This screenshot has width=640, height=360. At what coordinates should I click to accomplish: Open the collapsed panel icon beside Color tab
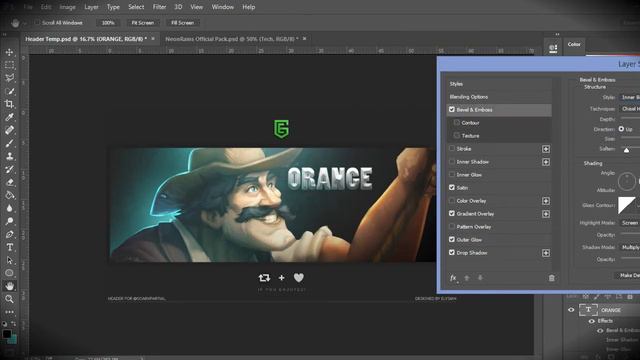[x=553, y=49]
